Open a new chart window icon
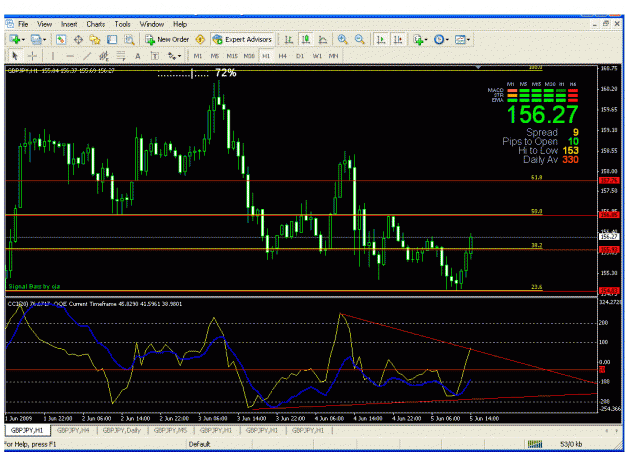The image size is (625, 452). pyautogui.click(x=14, y=39)
